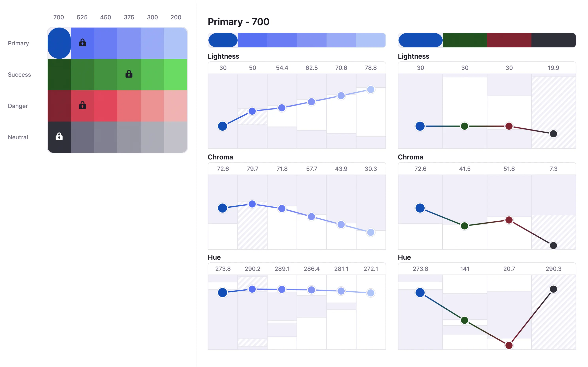Click the lock icon on Neutral 700
Viewport: 588px width, 367px height.
[x=59, y=137]
